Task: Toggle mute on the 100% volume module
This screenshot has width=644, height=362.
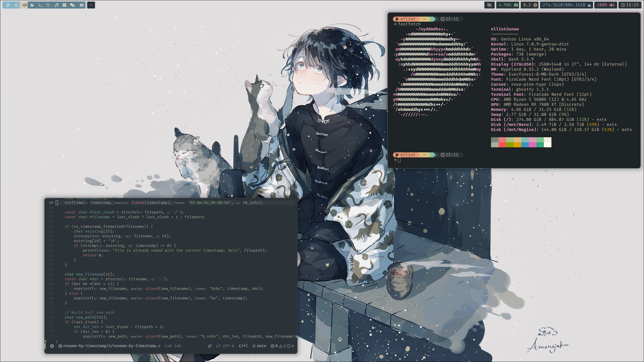Action: coord(606,5)
